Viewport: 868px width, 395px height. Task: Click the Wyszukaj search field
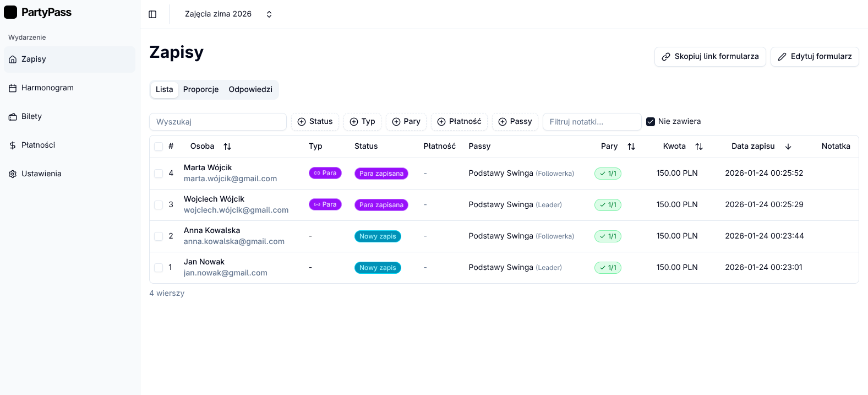(218, 122)
